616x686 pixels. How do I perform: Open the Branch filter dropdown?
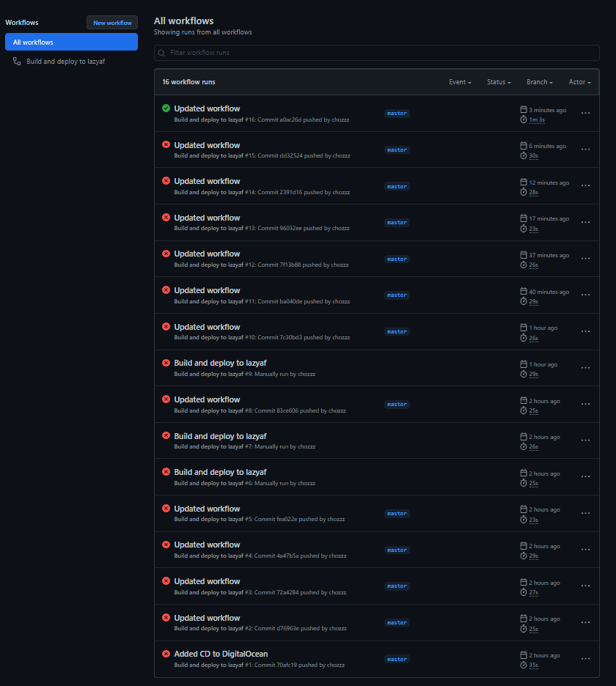point(540,82)
